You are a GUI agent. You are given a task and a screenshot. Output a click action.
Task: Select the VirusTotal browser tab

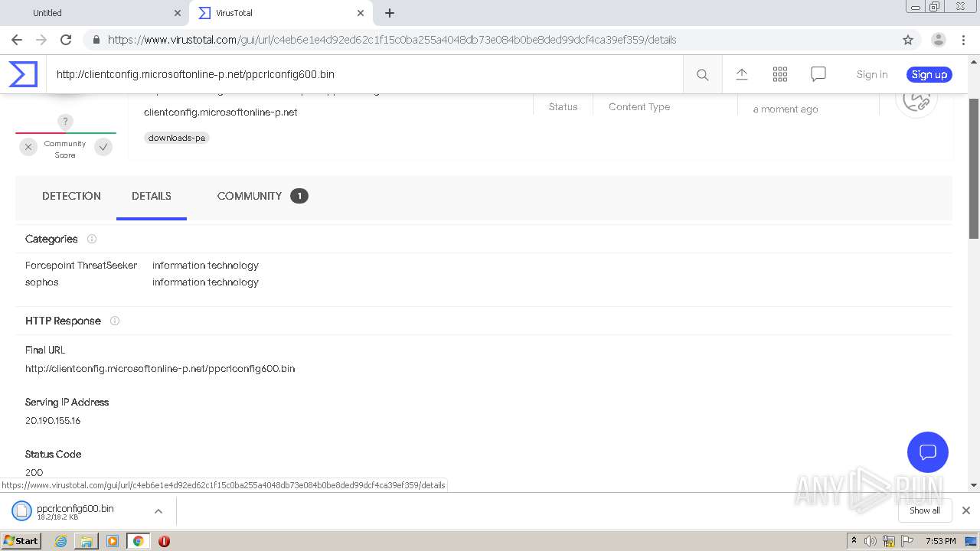pyautogui.click(x=279, y=13)
